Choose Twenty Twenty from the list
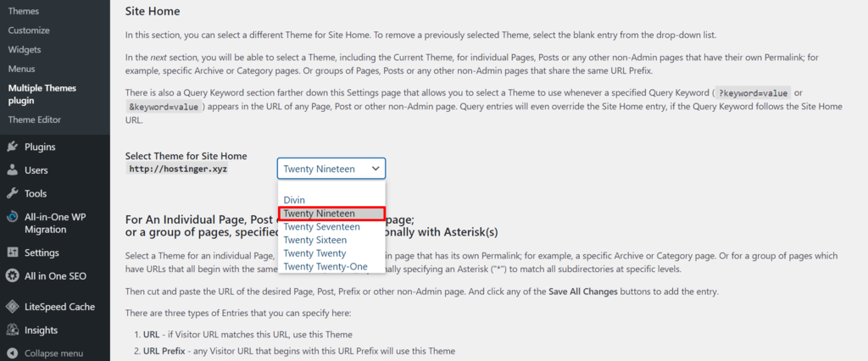 tap(314, 253)
